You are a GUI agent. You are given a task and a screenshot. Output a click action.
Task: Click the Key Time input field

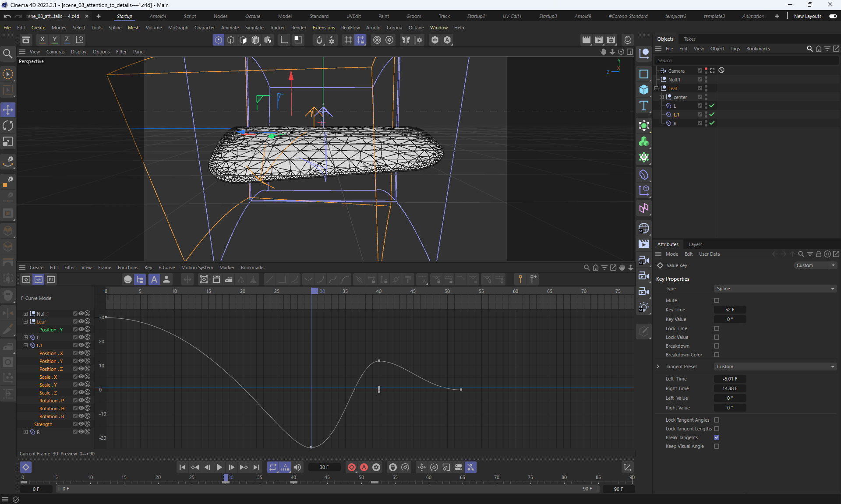730,310
